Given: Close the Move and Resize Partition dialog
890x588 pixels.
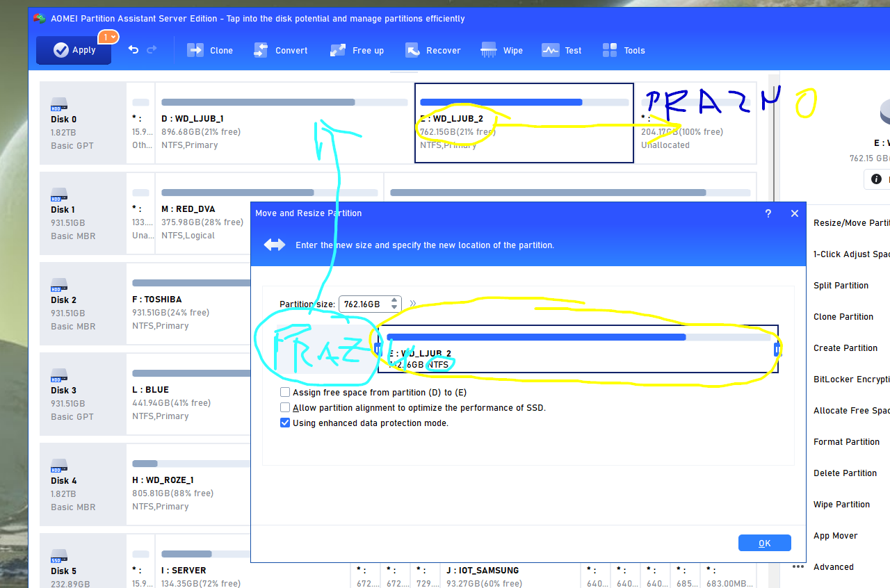Looking at the screenshot, I should 795,213.
